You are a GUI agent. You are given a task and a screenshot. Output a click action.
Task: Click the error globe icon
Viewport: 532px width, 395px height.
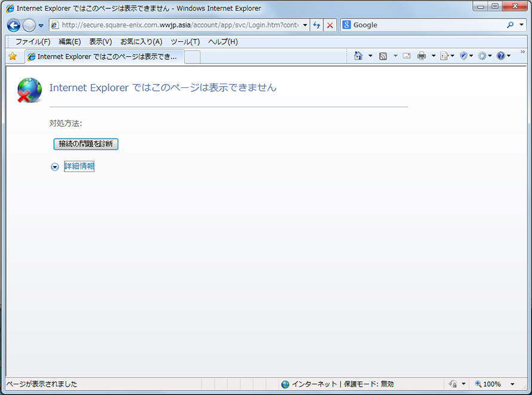pyautogui.click(x=29, y=90)
